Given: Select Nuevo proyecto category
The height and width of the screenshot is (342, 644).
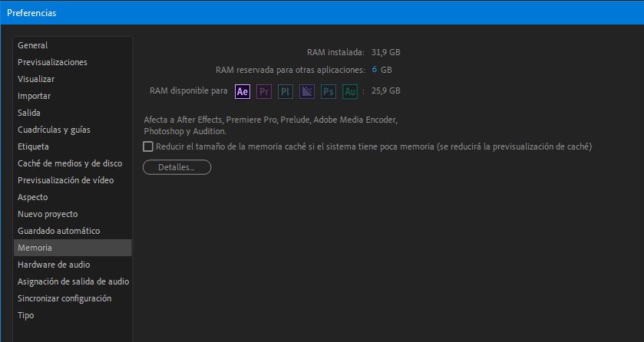Looking at the screenshot, I should (73, 214).
